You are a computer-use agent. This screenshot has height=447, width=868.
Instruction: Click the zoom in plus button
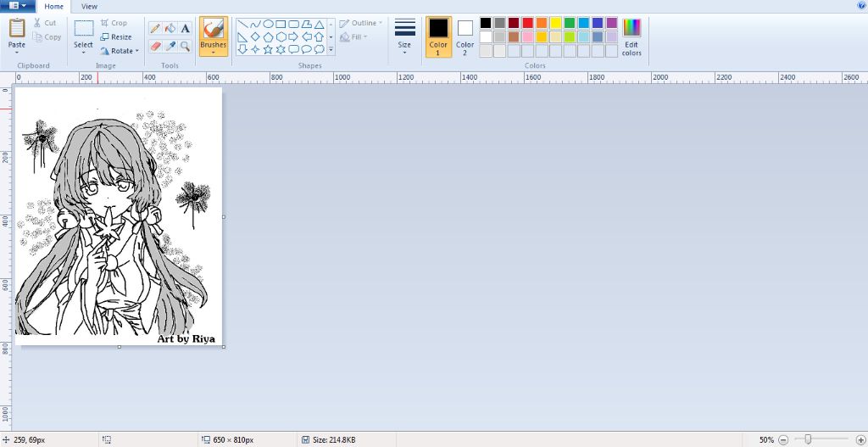point(860,440)
